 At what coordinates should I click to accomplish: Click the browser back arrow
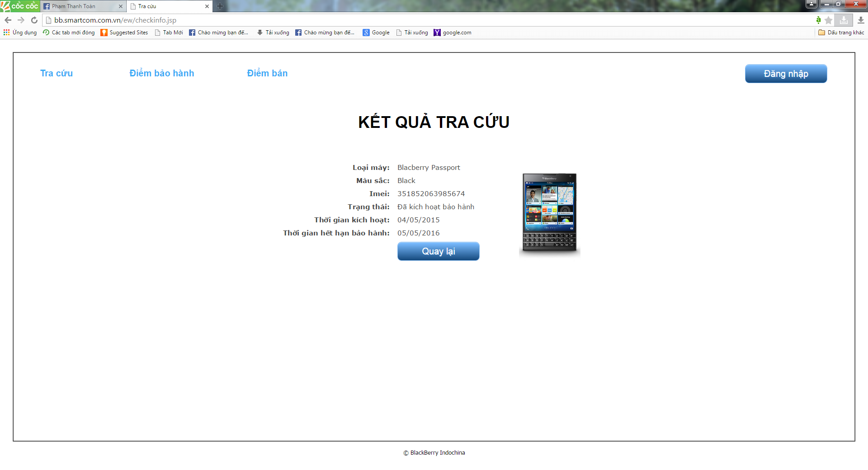[8, 20]
